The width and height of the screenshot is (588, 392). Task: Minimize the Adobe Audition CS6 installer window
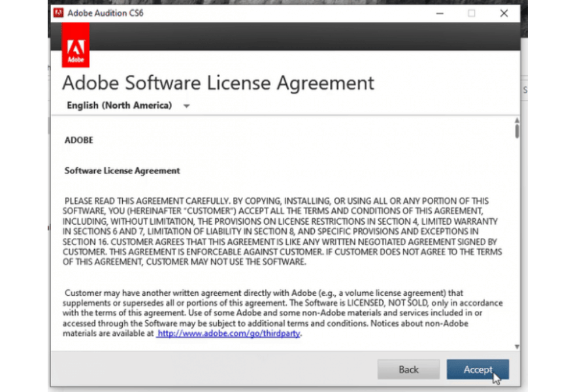[437, 13]
